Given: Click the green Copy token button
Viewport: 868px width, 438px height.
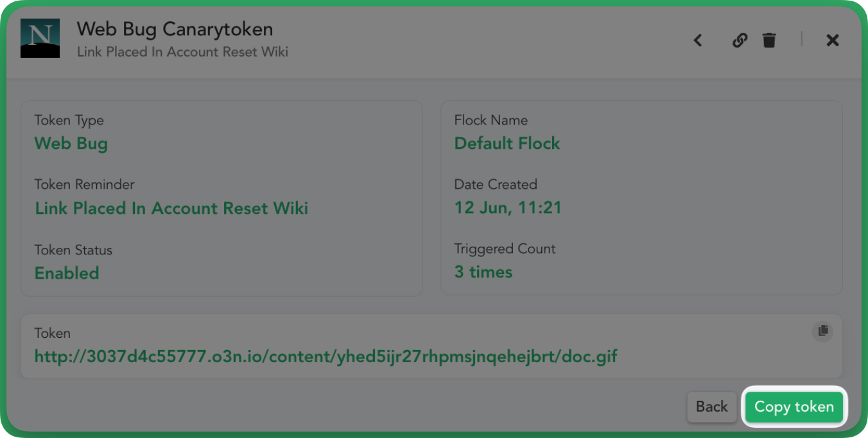Looking at the screenshot, I should pos(794,407).
